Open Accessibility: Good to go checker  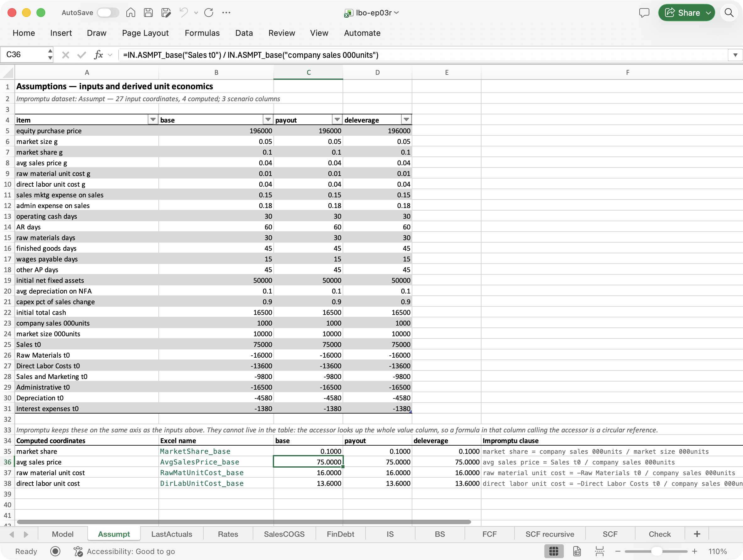click(124, 551)
